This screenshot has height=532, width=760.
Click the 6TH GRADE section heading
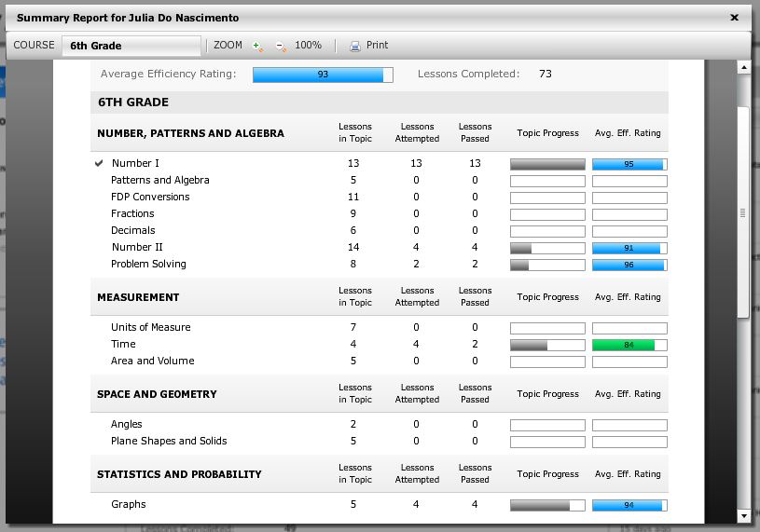pos(133,102)
